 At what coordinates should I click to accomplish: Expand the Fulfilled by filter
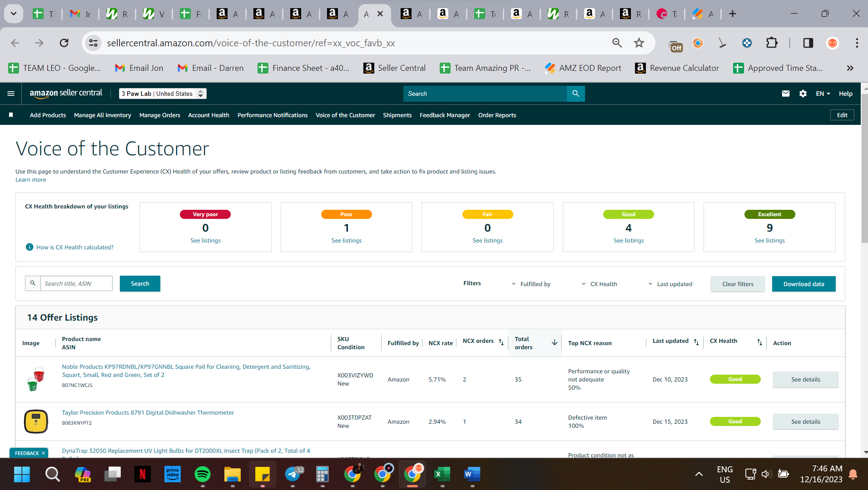click(x=531, y=284)
